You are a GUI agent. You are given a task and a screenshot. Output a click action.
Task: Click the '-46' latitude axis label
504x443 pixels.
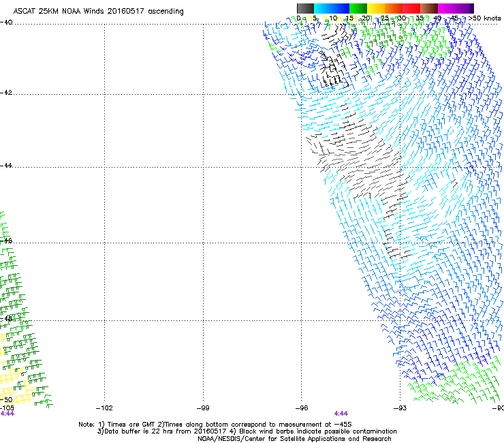pos(6,241)
